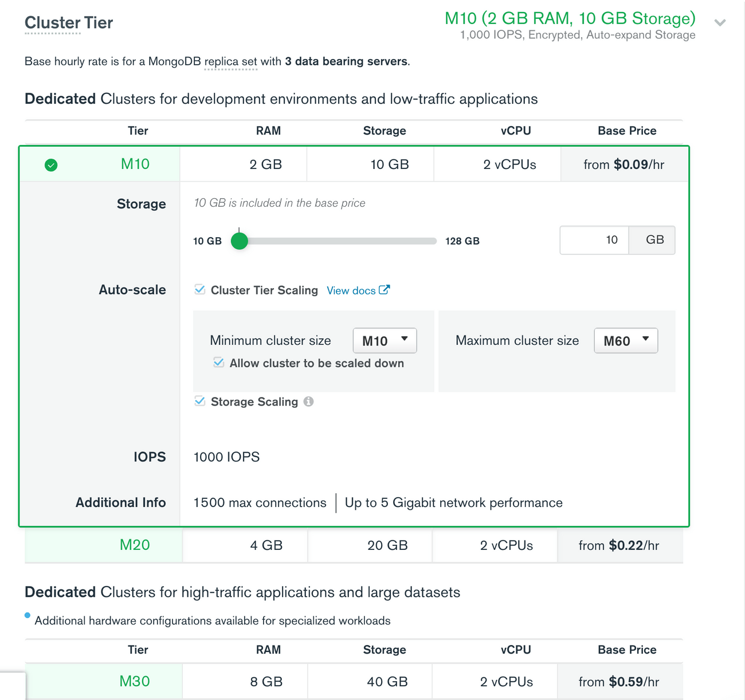
Task: Click the storage slider handle at 10 GB
Action: pos(240,241)
